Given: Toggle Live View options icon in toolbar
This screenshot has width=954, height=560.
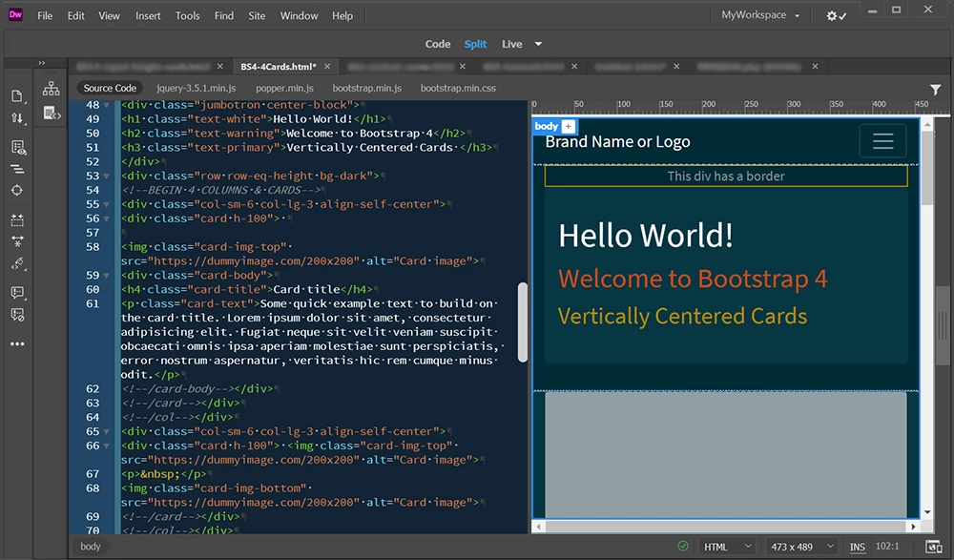Looking at the screenshot, I should click(17, 147).
